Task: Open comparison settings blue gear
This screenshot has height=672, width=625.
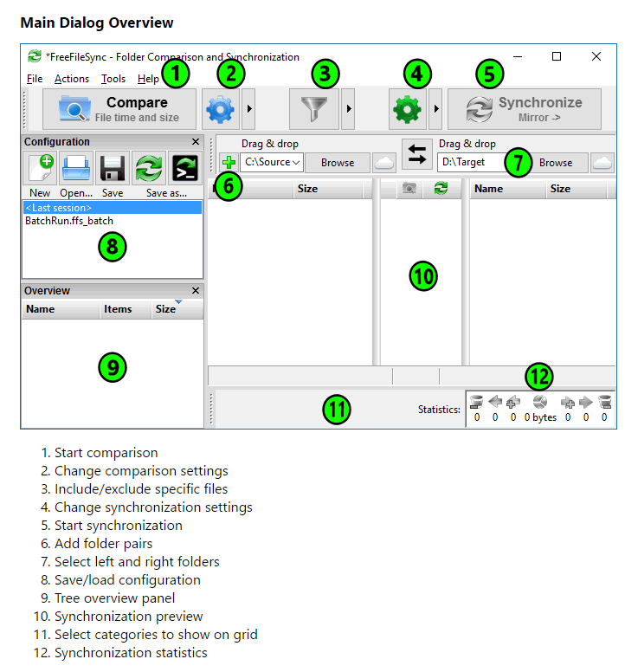Action: click(x=220, y=109)
